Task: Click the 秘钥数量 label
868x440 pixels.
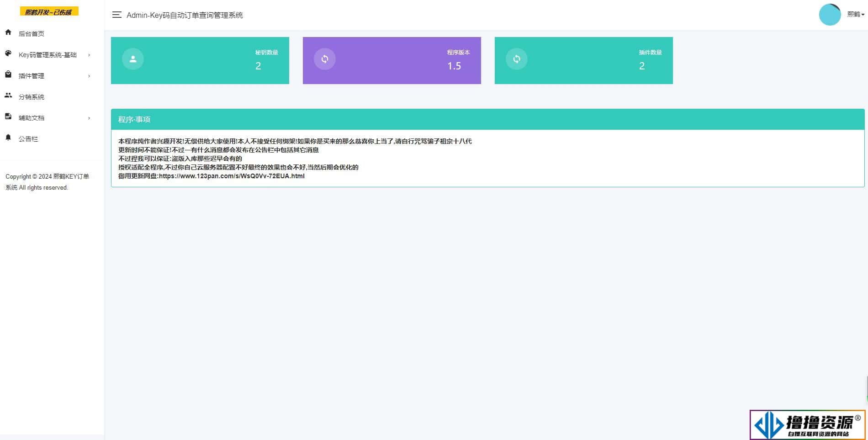Action: point(267,53)
